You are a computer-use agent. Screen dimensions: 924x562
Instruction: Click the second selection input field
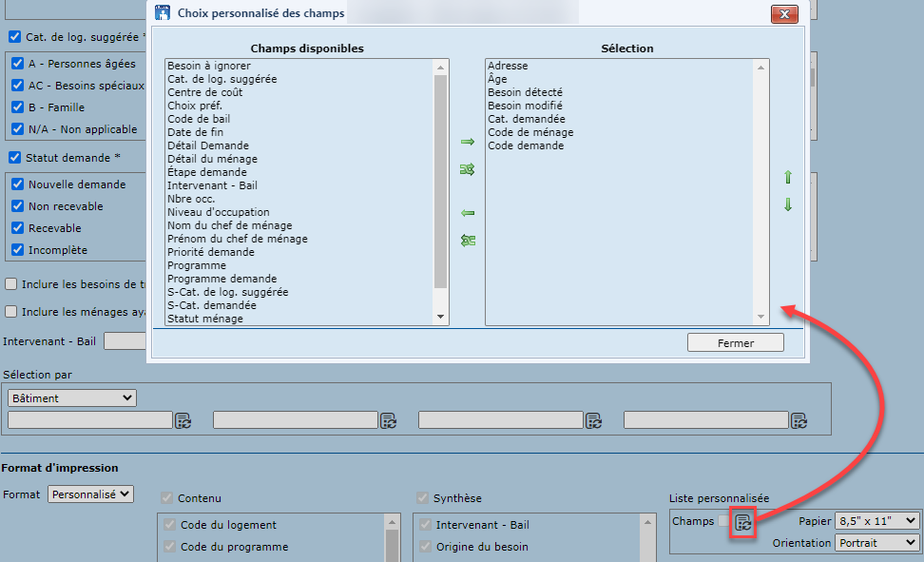(295, 419)
